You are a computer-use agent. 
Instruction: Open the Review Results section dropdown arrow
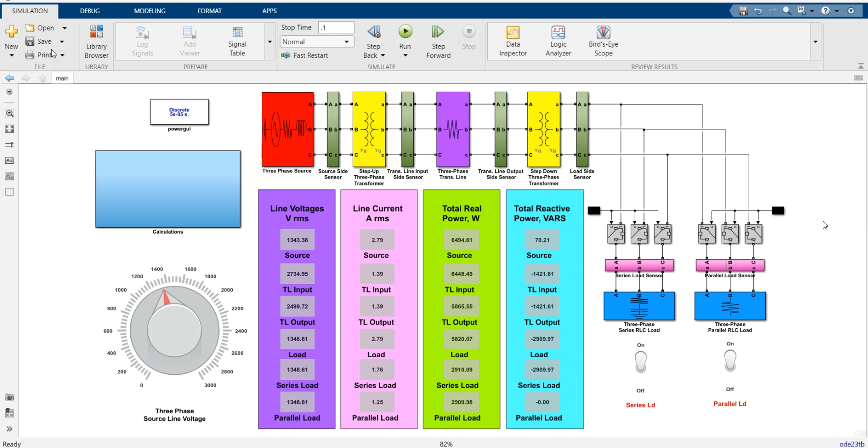tap(815, 42)
